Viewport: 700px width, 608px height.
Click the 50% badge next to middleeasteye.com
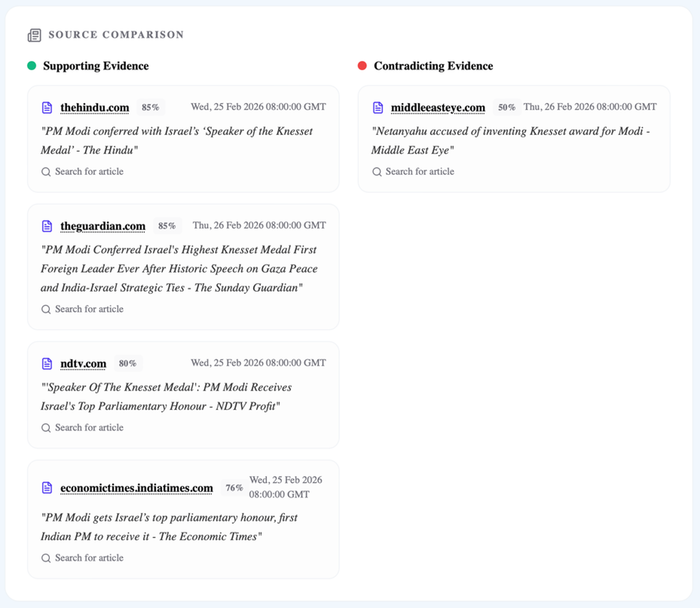[x=507, y=107]
